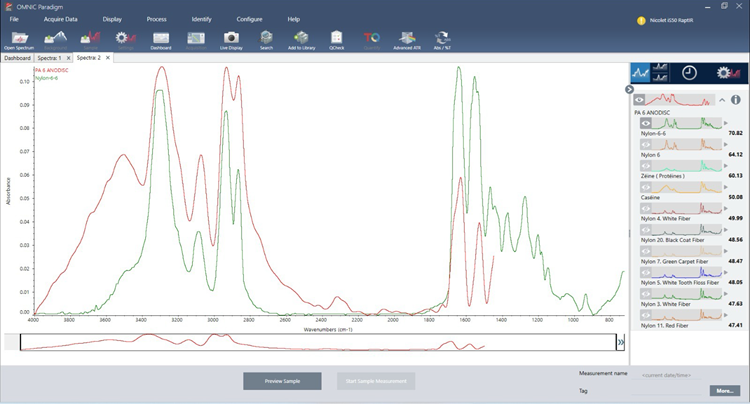Open Live Display camera icon

[231, 38]
